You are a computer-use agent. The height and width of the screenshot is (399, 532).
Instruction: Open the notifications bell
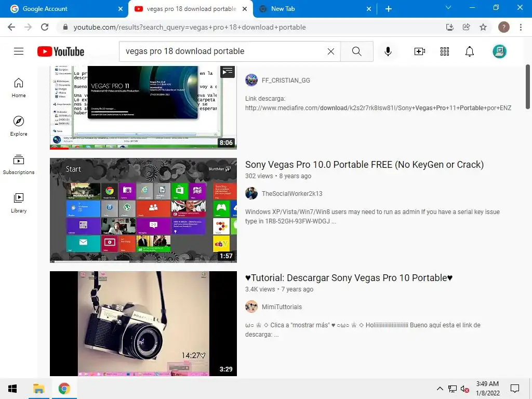[470, 51]
